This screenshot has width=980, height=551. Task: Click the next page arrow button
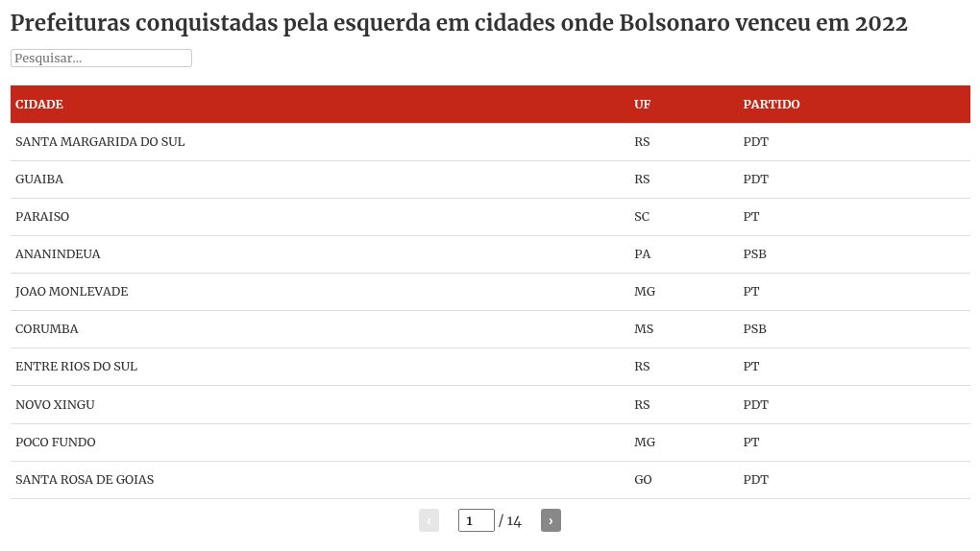pos(551,520)
